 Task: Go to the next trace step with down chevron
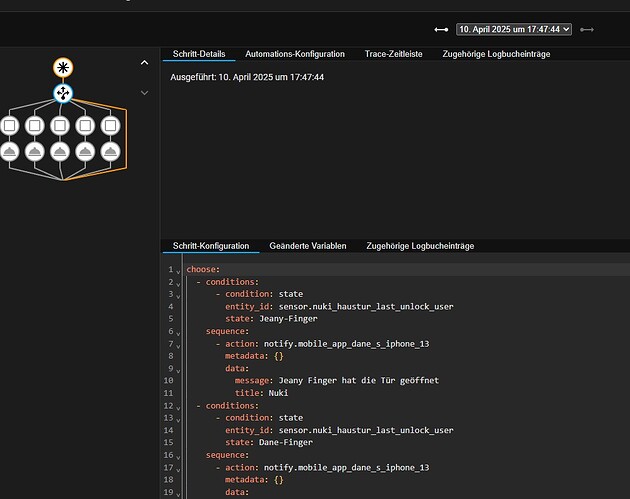click(x=144, y=93)
